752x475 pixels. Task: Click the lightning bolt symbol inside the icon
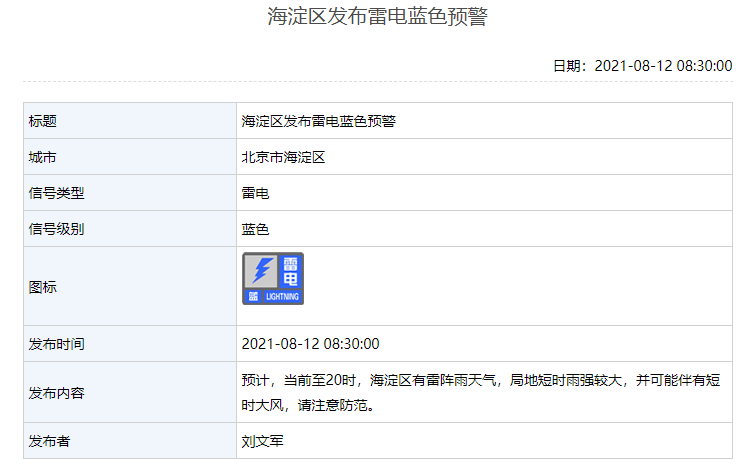click(262, 270)
